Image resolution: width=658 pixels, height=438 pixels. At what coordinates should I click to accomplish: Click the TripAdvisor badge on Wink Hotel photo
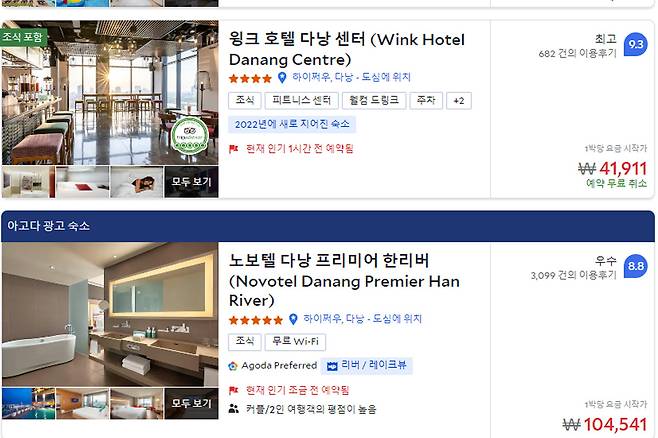coord(190,135)
